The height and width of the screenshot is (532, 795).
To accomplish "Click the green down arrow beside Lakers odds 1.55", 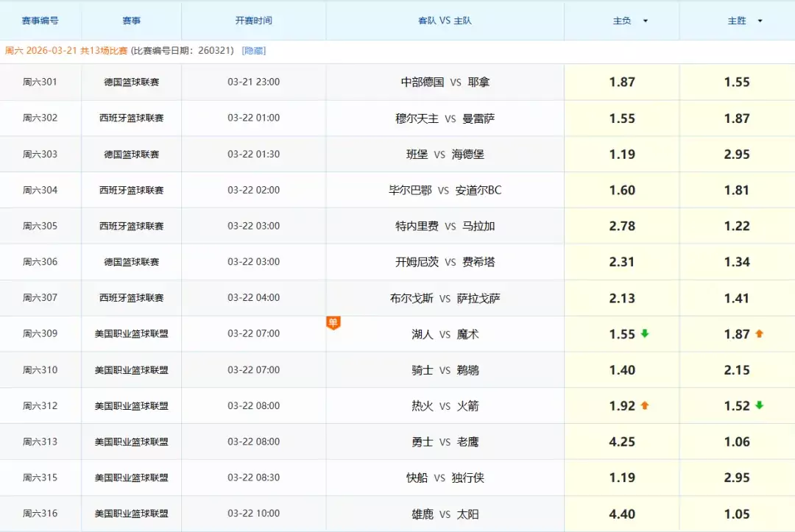I will pos(645,333).
